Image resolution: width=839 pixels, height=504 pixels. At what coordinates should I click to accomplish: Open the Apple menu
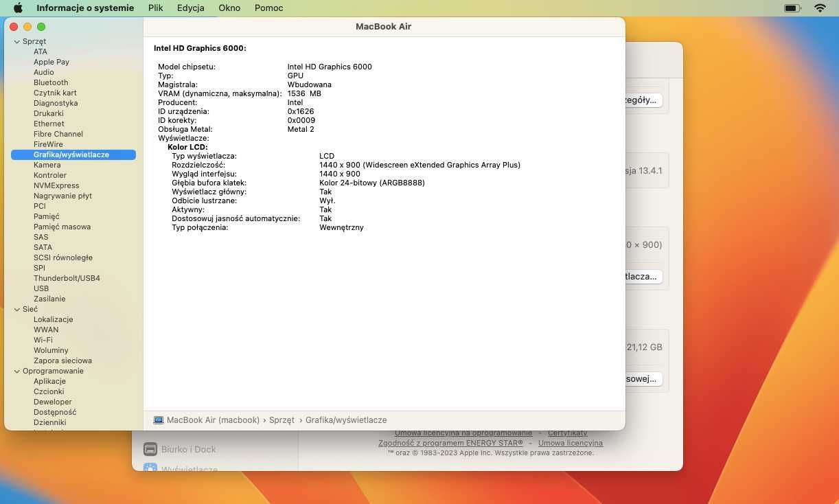click(18, 8)
